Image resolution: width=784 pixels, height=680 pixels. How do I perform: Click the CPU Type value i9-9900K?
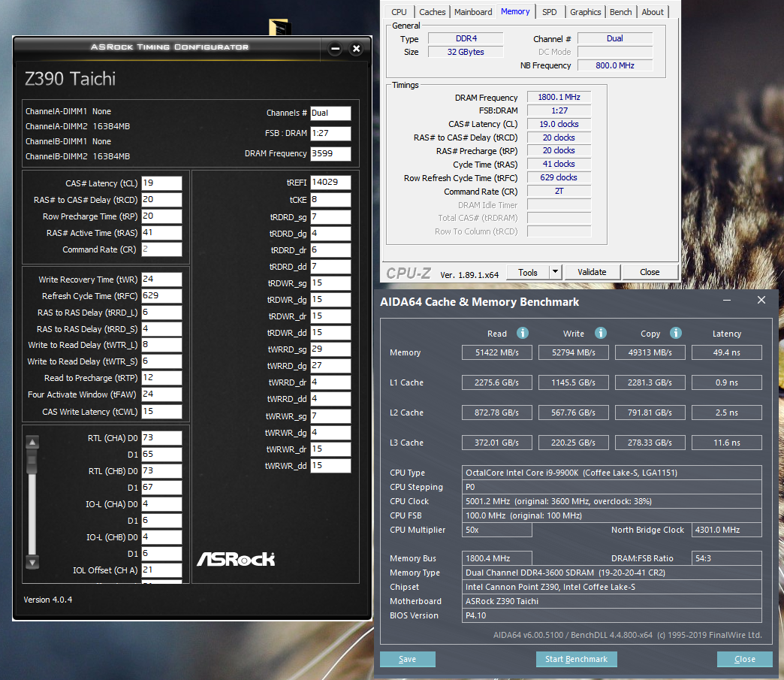point(611,473)
